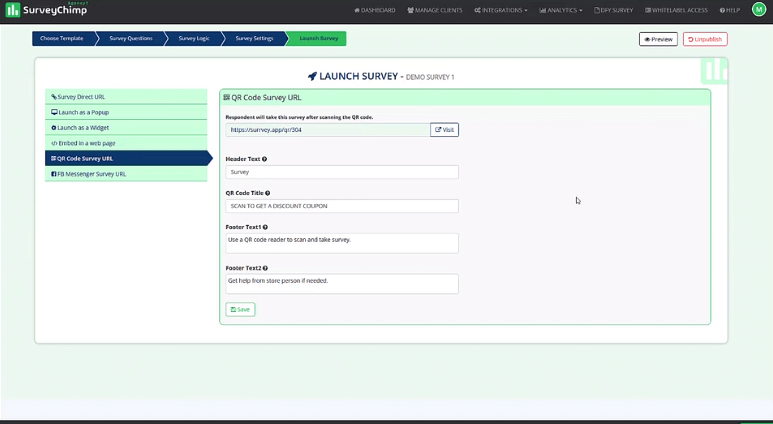Open the Help menu
This screenshot has width=773, height=424.
(730, 10)
